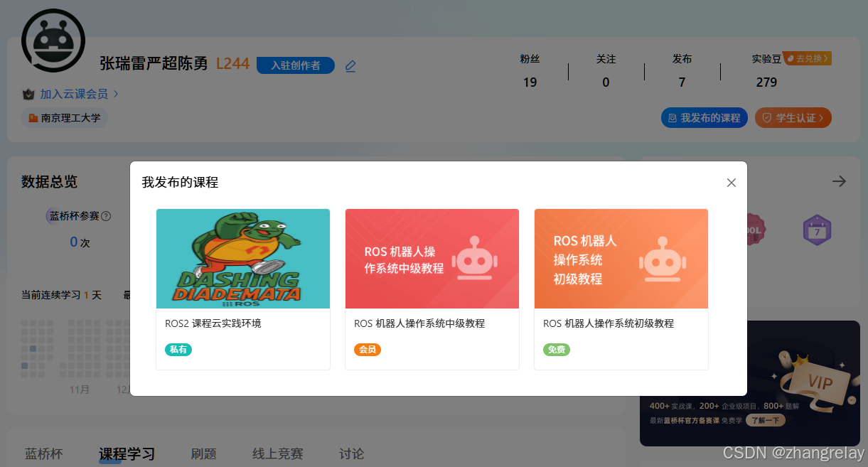Image resolution: width=868 pixels, height=467 pixels.
Task: Click the ROS2 课程云实践环境 title text
Action: pyautogui.click(x=213, y=323)
